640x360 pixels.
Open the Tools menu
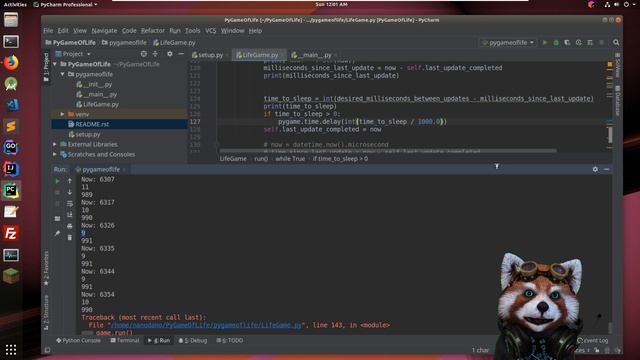tap(193, 31)
